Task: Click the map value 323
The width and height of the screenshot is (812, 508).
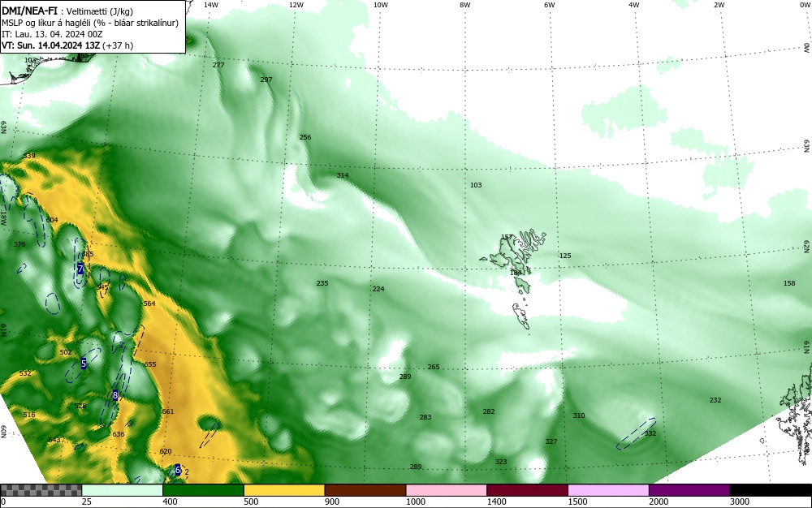Action: 501,462
